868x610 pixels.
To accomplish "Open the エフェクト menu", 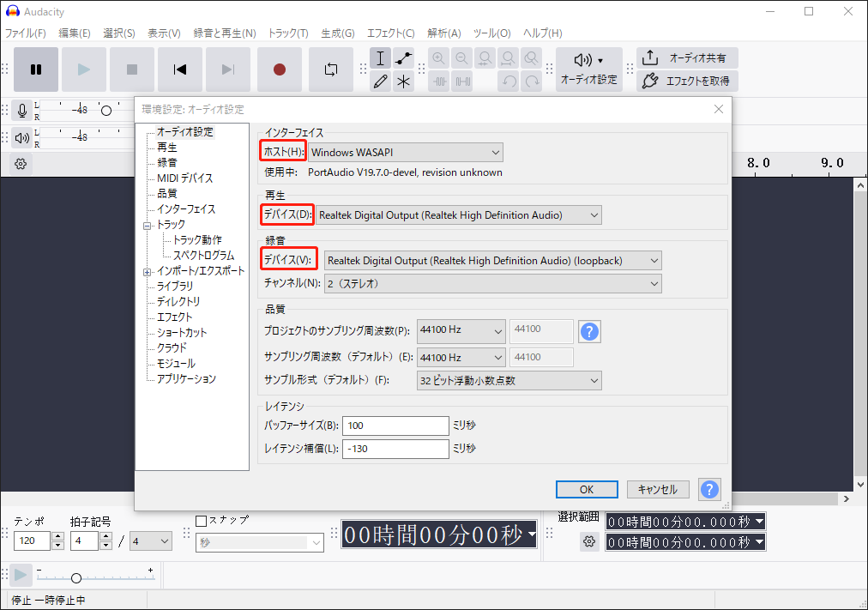I will pyautogui.click(x=390, y=33).
